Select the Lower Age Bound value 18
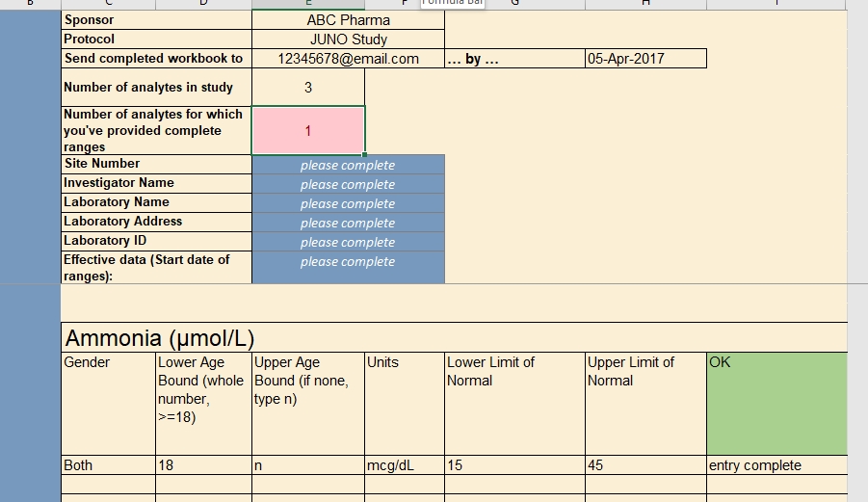Screen dimensions: 868x502 point(203,465)
